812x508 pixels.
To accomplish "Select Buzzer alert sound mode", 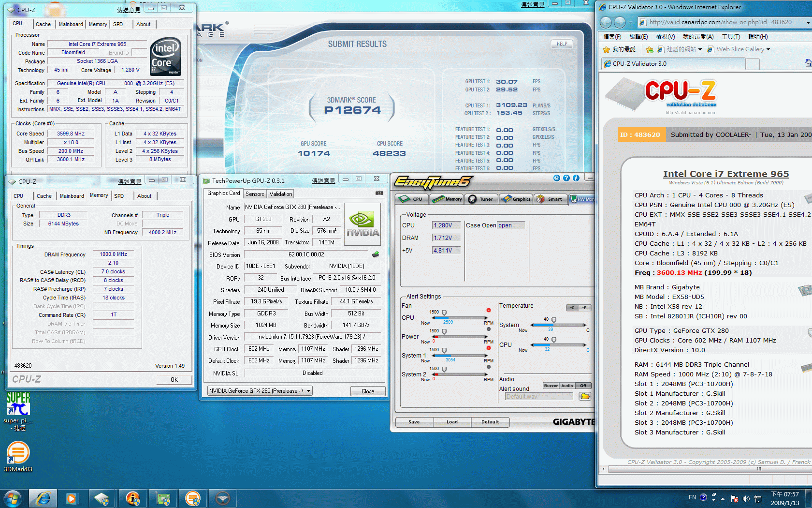I will pyautogui.click(x=551, y=386).
